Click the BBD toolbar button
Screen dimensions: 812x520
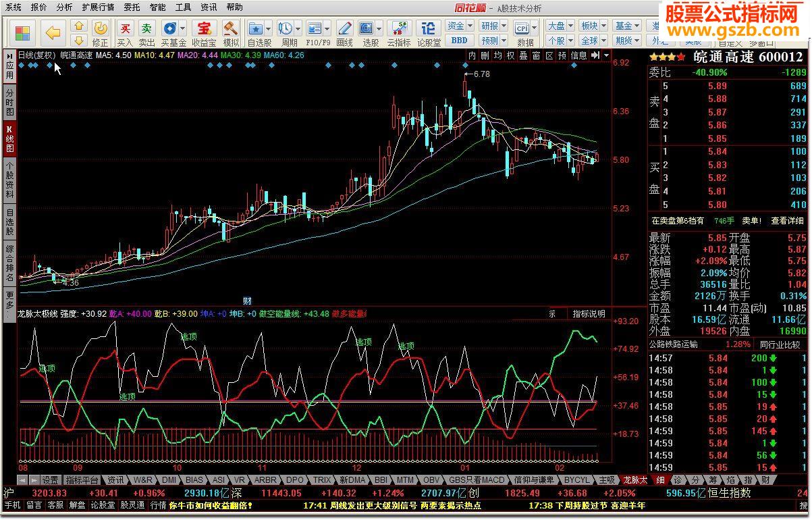click(459, 41)
